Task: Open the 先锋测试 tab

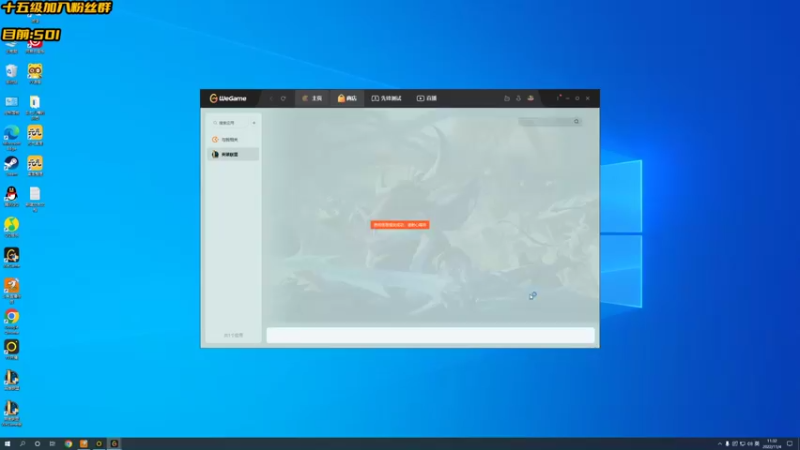Action: pos(386,98)
